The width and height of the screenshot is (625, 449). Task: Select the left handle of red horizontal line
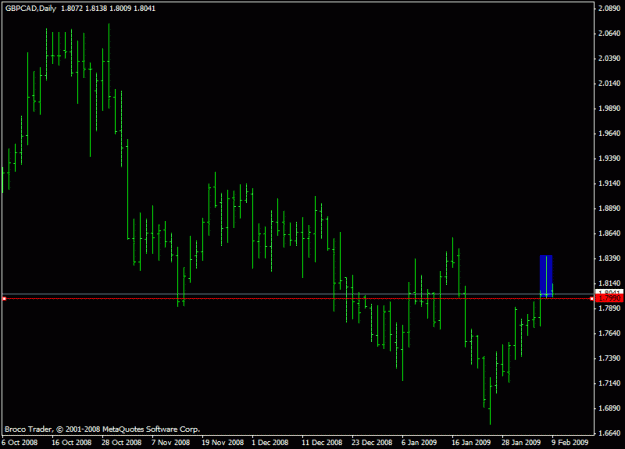tap(4, 298)
